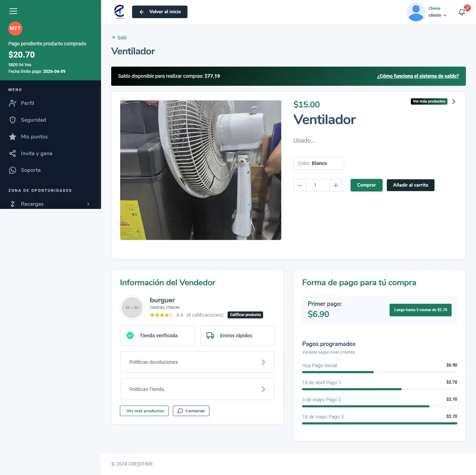Open the ¿Cómo funciona el sistema de saldo? link
This screenshot has height=475, width=476.
tap(418, 76)
